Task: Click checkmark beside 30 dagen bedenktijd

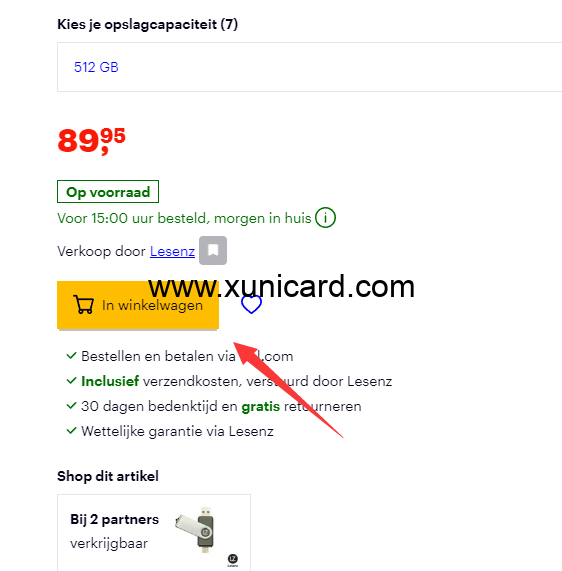Action: [71, 405]
